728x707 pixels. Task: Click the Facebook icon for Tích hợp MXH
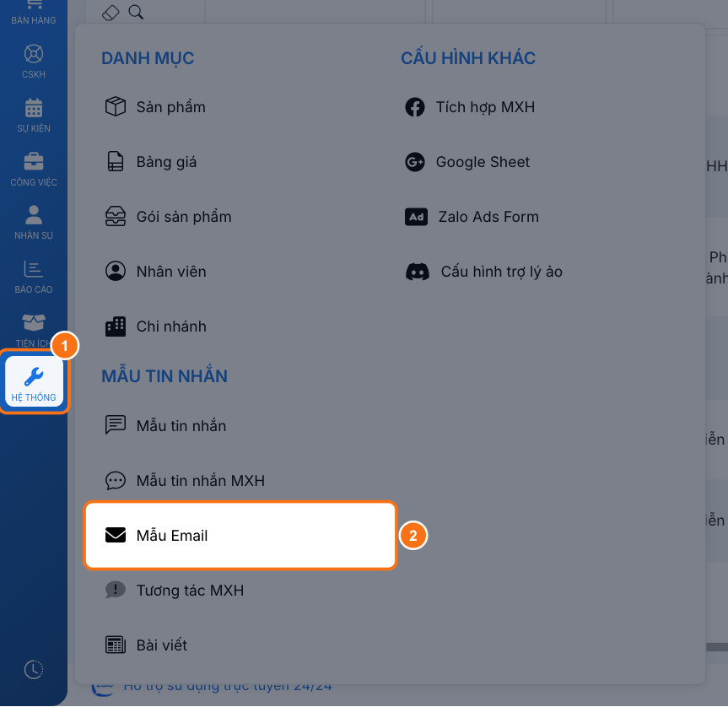pyautogui.click(x=414, y=107)
